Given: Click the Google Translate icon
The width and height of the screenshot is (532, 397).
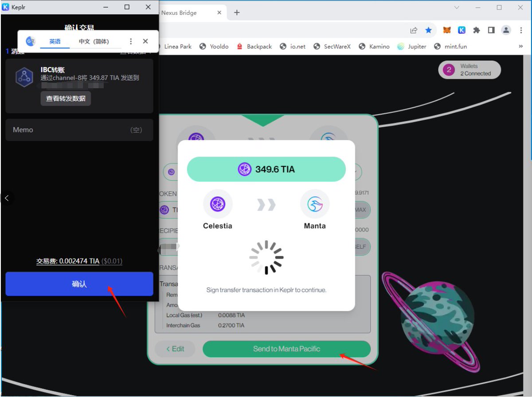Looking at the screenshot, I should tap(30, 41).
